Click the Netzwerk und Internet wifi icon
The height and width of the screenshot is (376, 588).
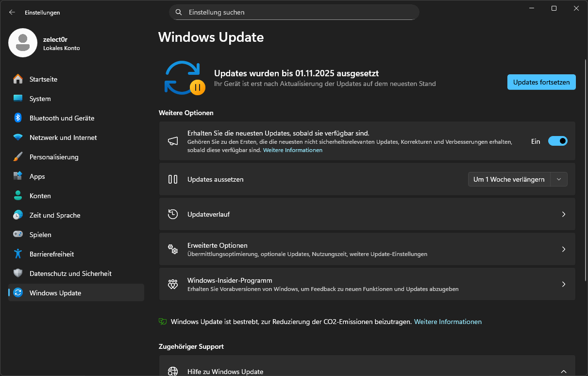pos(18,137)
